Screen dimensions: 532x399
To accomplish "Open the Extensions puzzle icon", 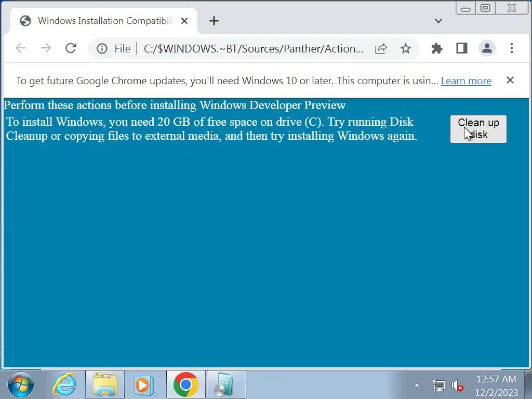I will pyautogui.click(x=436, y=48).
